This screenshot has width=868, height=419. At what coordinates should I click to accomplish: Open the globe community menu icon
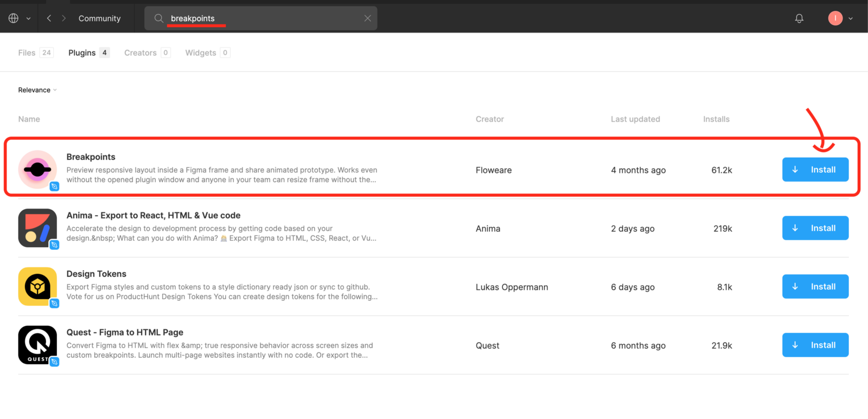coord(14,18)
